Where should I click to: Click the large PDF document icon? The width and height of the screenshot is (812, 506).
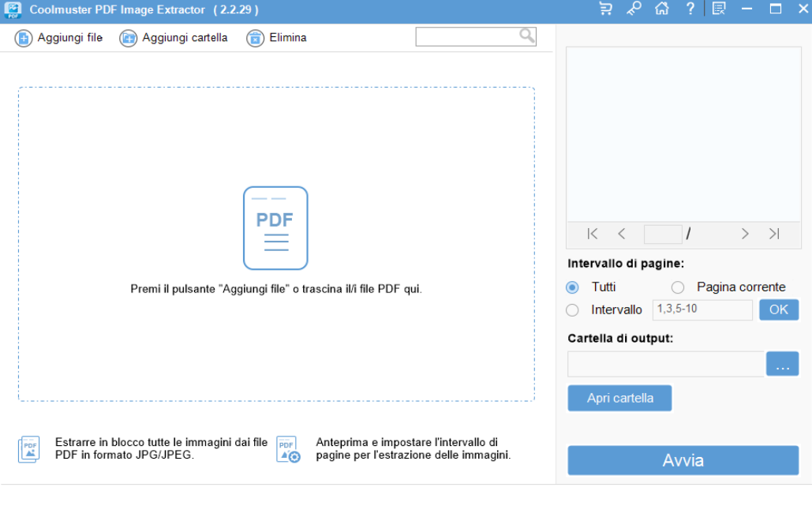pyautogui.click(x=275, y=228)
